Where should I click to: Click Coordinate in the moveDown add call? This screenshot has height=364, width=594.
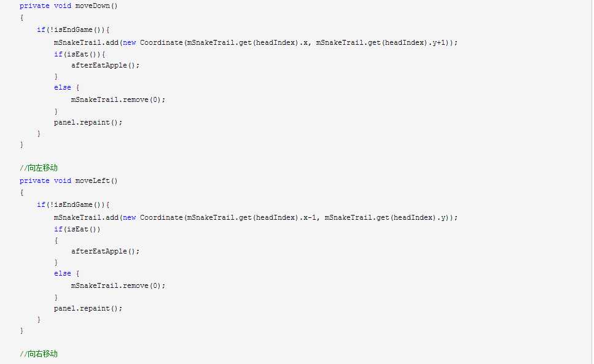tap(162, 43)
